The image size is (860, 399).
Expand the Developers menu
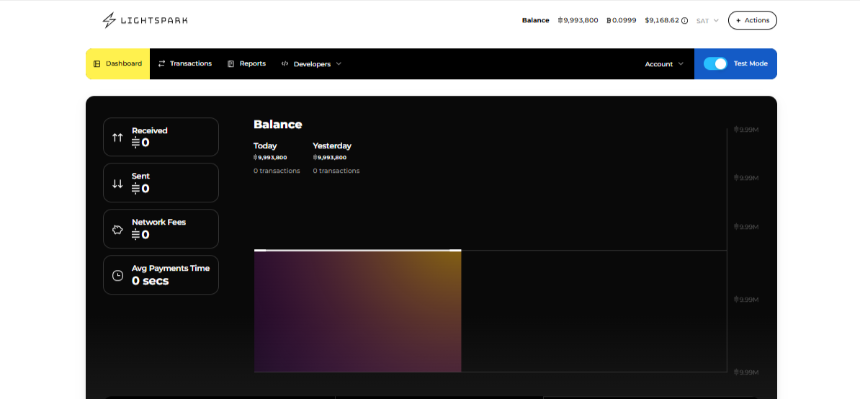[x=311, y=64]
